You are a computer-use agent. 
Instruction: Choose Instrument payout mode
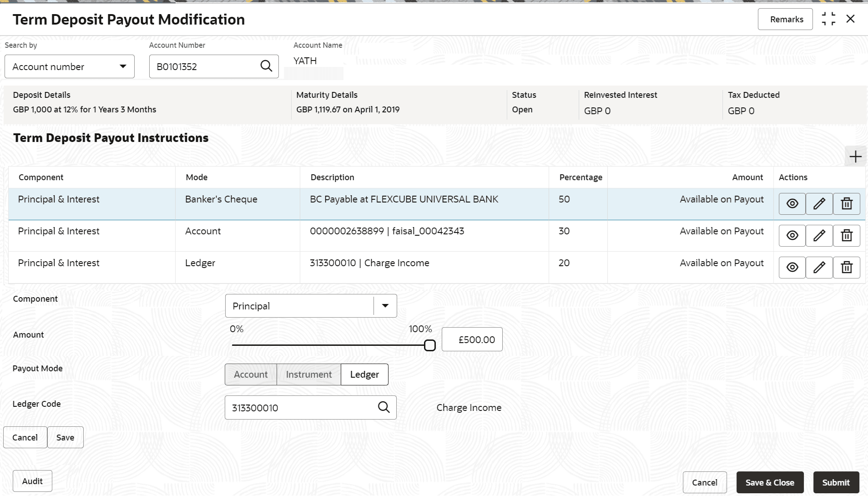[x=308, y=375]
